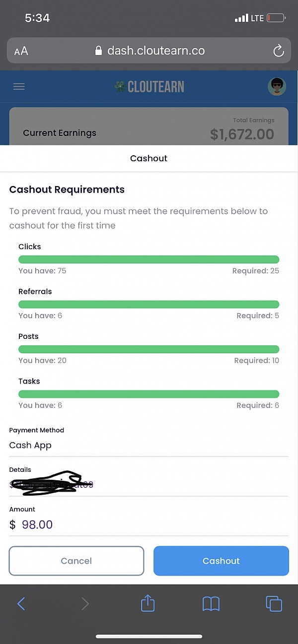Open Safari bookmarks book icon
Viewport: 298px width, 644px height.
[x=211, y=603]
